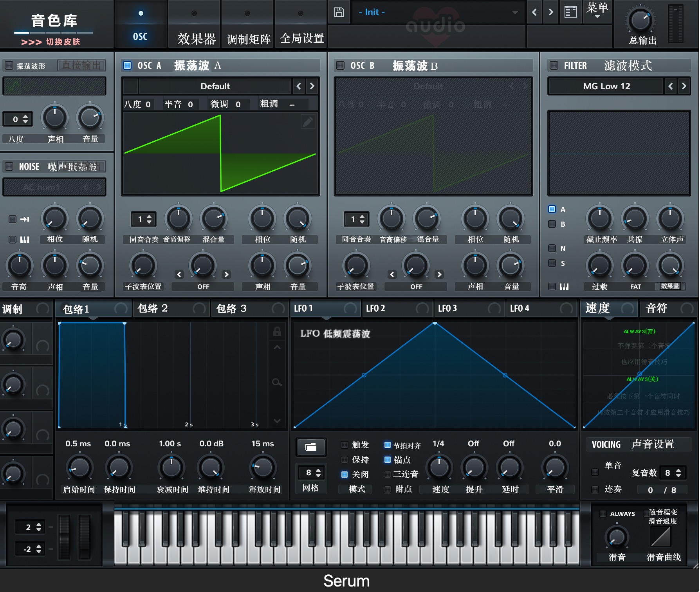Save preset with the floppy disk icon
Viewport: 700px width, 592px height.
[339, 12]
